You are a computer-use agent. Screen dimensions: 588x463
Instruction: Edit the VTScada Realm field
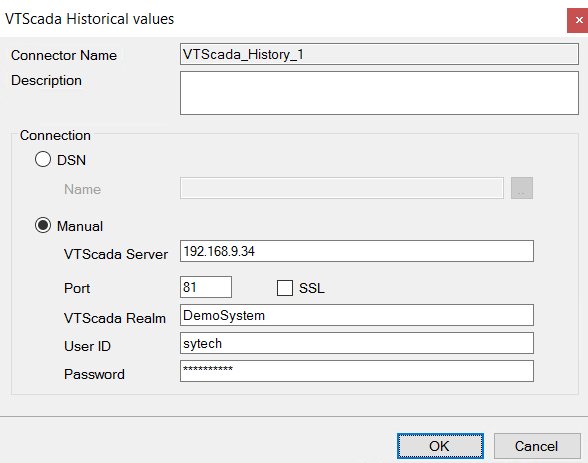click(357, 315)
